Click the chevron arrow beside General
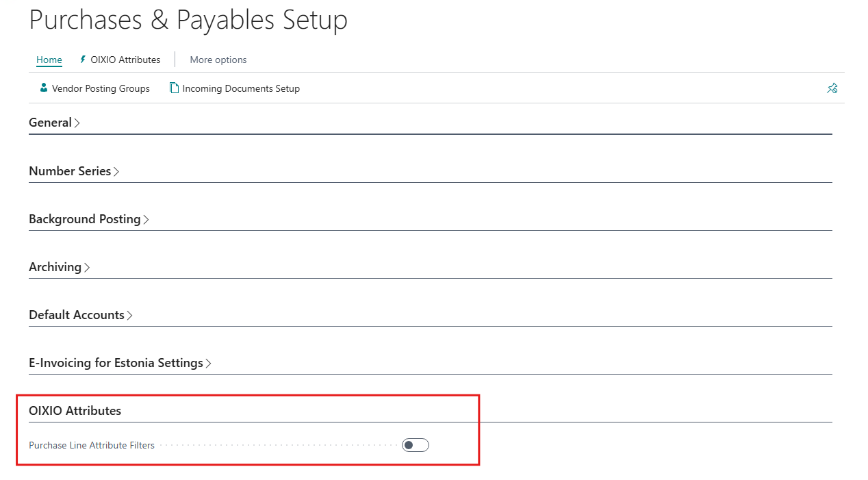 coord(77,123)
